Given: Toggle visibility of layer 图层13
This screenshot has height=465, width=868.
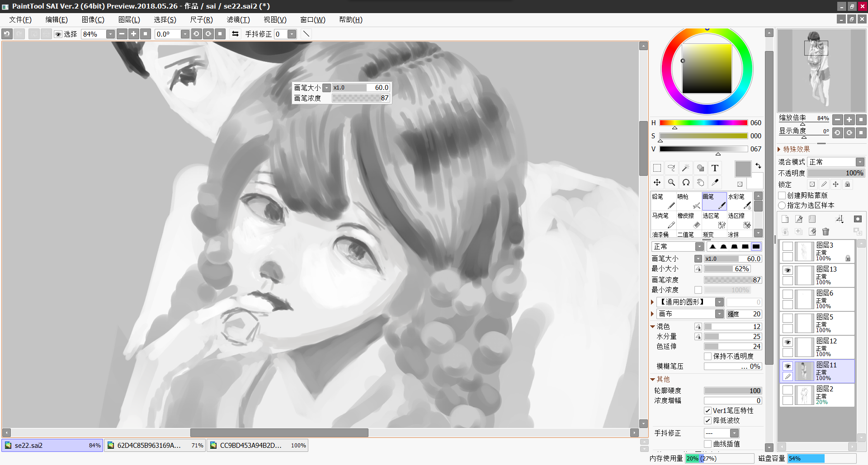Looking at the screenshot, I should (x=788, y=270).
